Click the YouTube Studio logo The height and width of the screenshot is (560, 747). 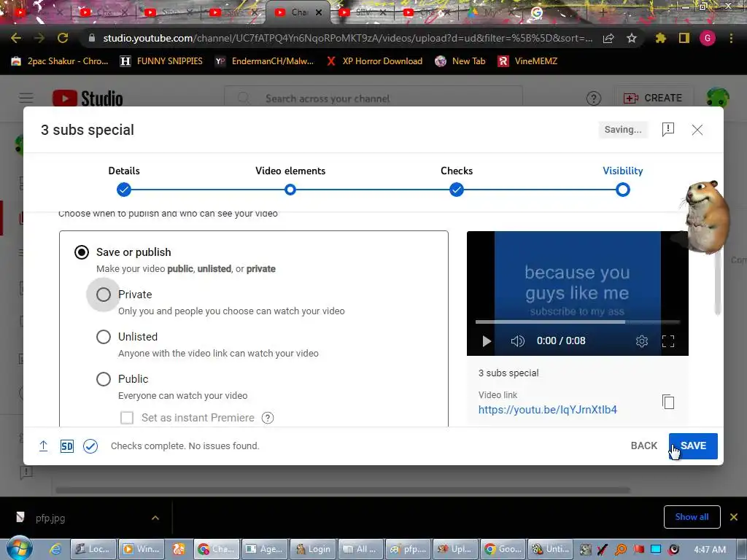88,98
